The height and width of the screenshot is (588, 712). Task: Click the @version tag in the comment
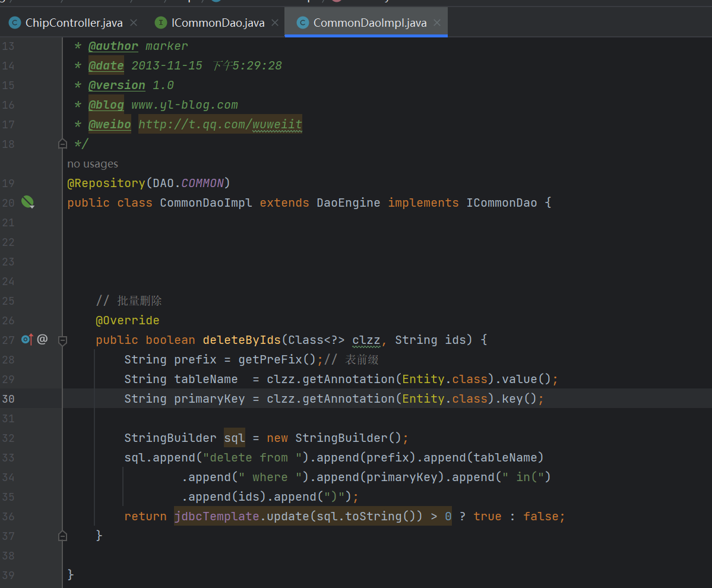coord(117,86)
